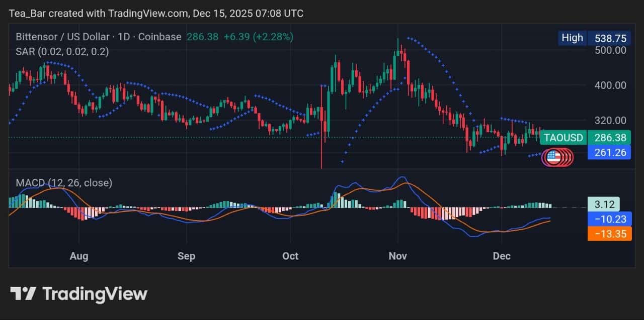Open the Coinbase exchange selector

[160, 37]
